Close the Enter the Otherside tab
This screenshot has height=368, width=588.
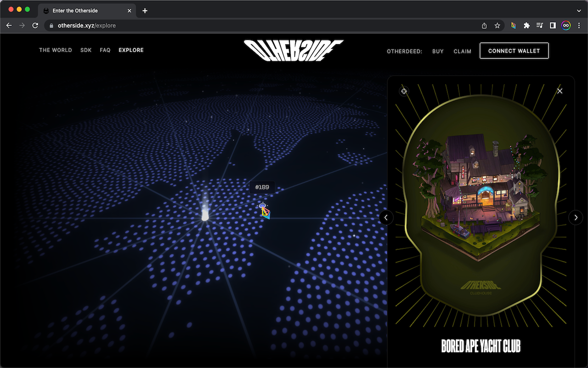(130, 11)
